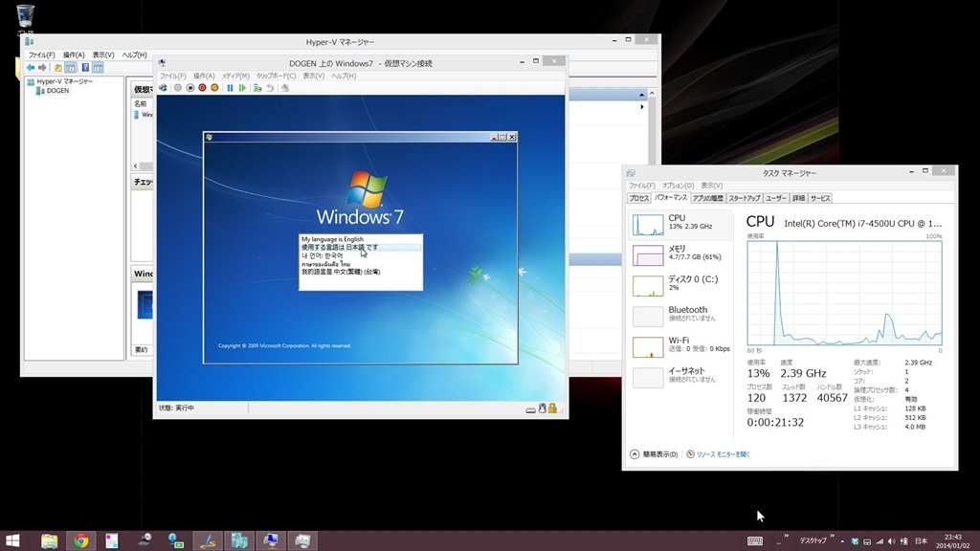This screenshot has height=551, width=980.
Task: Open メディア(M) menu in VM connection window
Action: pos(234,76)
